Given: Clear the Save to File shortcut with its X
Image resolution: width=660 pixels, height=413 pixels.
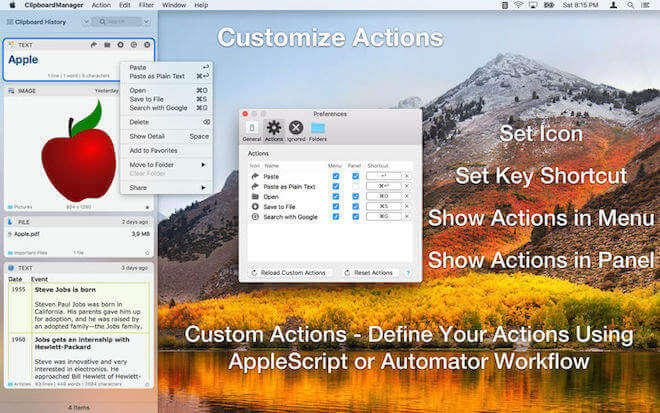Looking at the screenshot, I should point(407,206).
